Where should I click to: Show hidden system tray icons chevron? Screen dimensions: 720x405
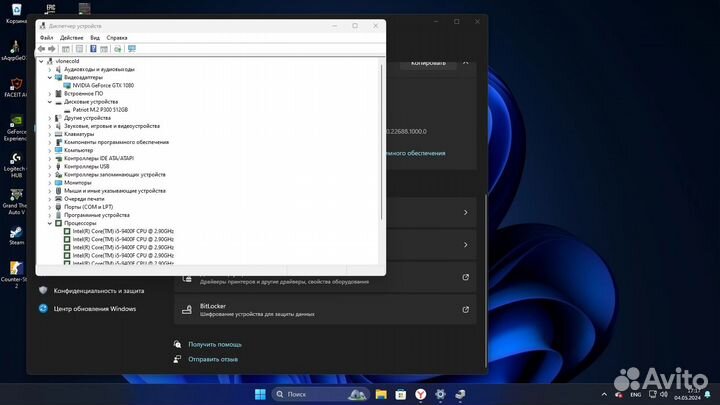(604, 394)
